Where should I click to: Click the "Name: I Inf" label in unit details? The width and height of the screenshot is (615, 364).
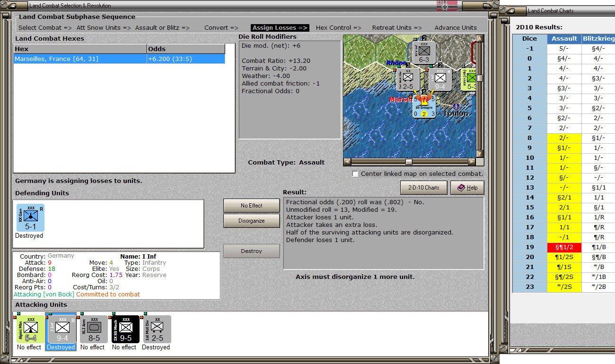coord(138,257)
